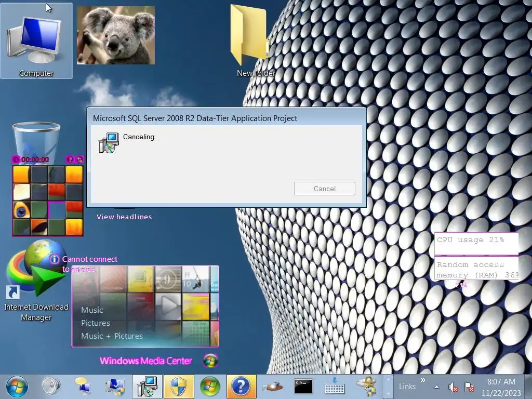532x399 pixels.
Task: Select Music + Pictures in gadget
Action: tap(112, 336)
